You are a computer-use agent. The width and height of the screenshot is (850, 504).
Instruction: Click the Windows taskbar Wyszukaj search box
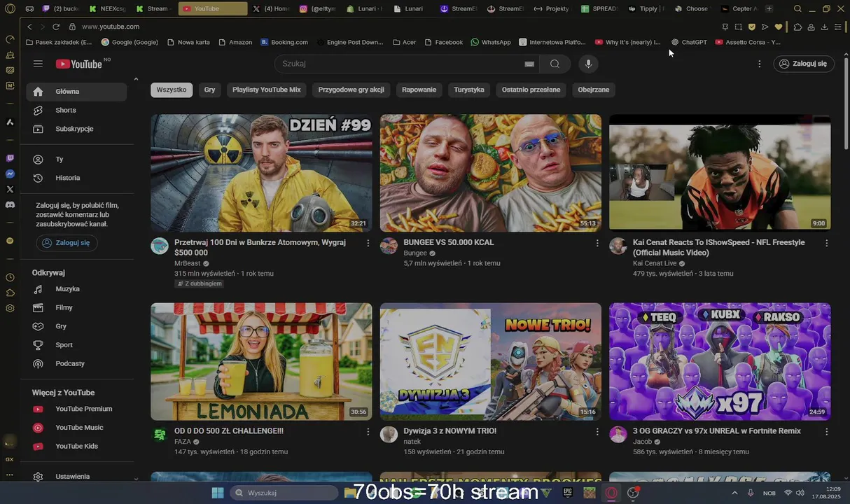pos(283,493)
